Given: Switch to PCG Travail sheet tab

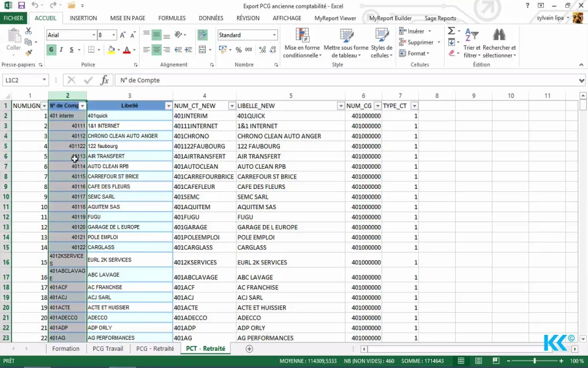Looking at the screenshot, I should (x=108, y=349).
